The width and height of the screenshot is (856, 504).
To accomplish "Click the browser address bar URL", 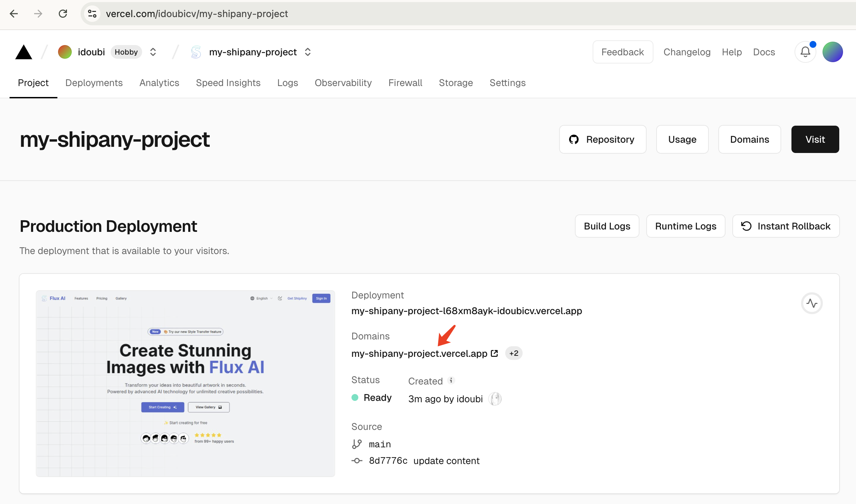I will [x=197, y=14].
